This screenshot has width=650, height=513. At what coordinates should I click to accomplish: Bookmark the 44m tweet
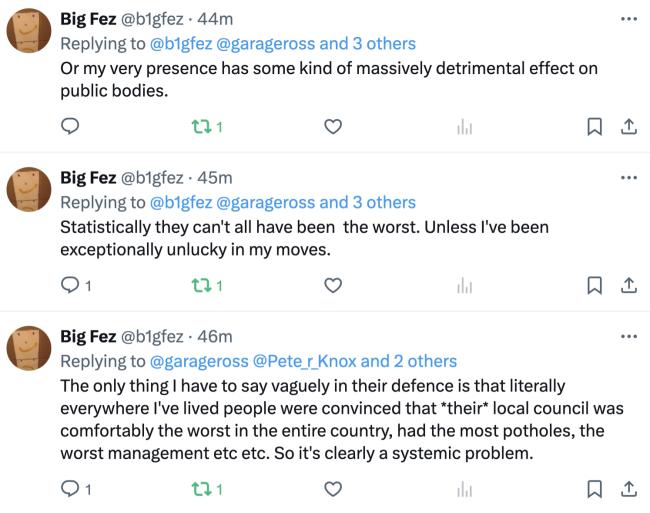(x=594, y=126)
